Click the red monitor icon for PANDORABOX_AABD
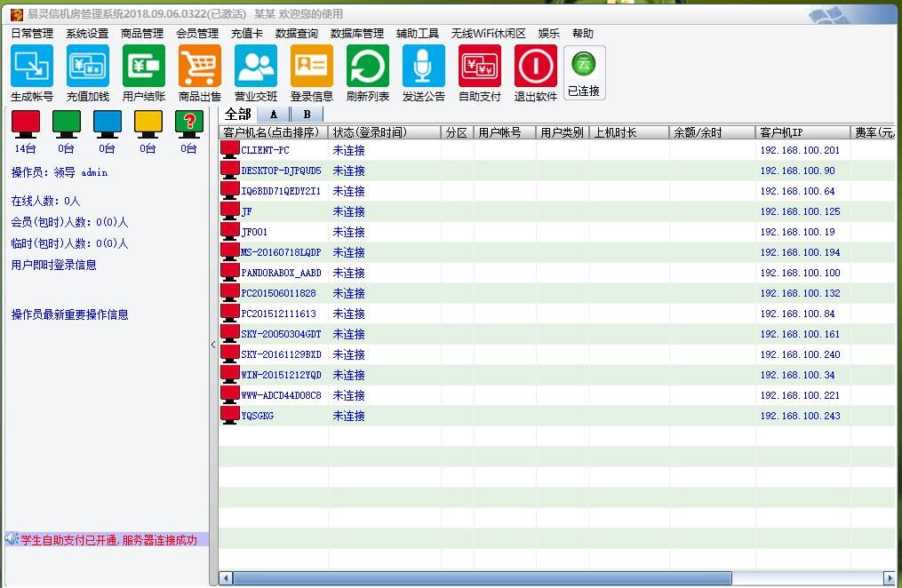Screen dimensions: 902x588 (x=230, y=272)
